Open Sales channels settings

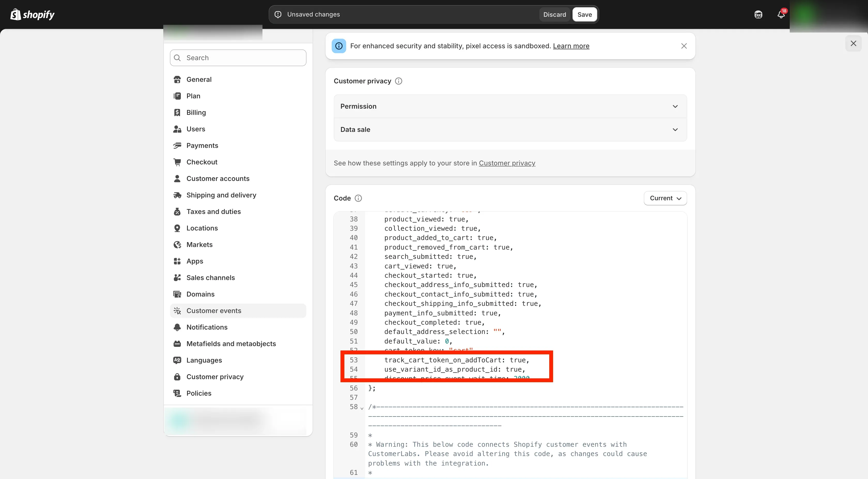click(238, 277)
